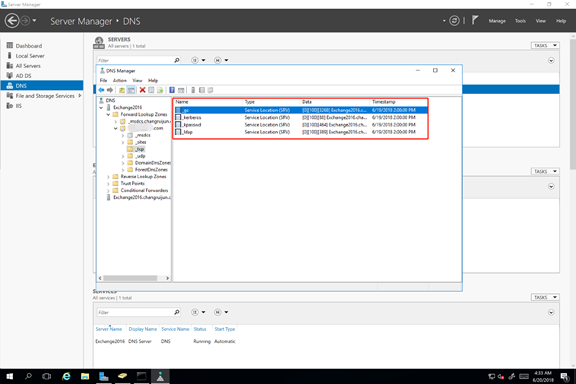Expand the _msdcs.changruijun zone node
Screen dimensions: 576x384
[115, 122]
